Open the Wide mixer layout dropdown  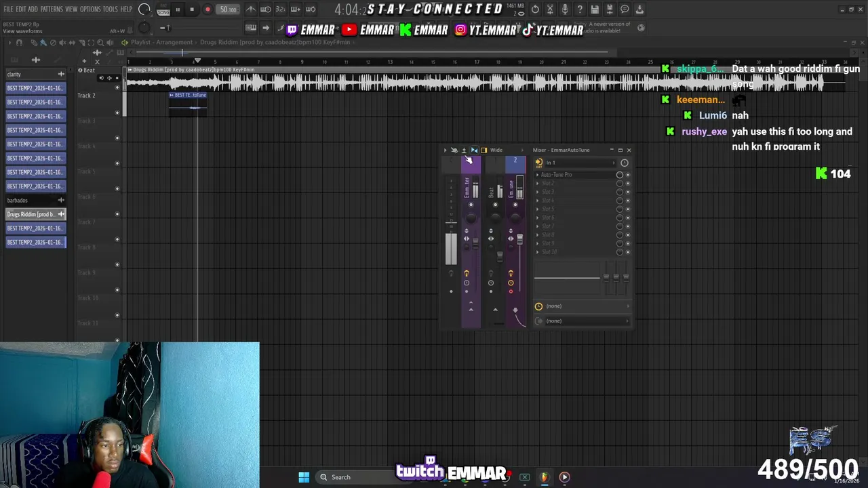506,150
